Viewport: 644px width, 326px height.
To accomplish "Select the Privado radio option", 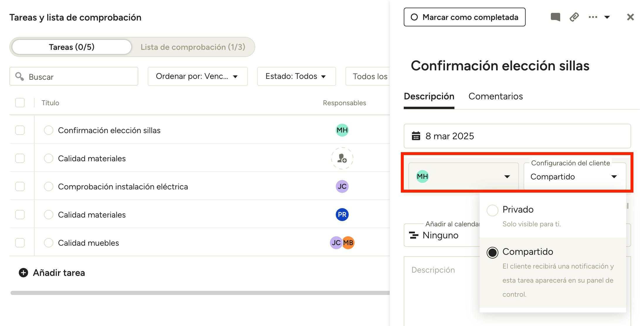I will coord(492,210).
